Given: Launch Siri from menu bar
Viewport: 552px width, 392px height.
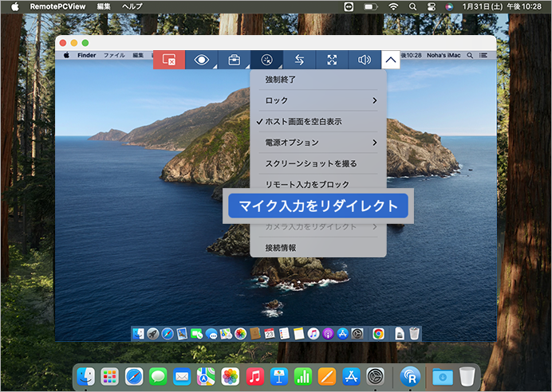Looking at the screenshot, I should [x=449, y=6].
